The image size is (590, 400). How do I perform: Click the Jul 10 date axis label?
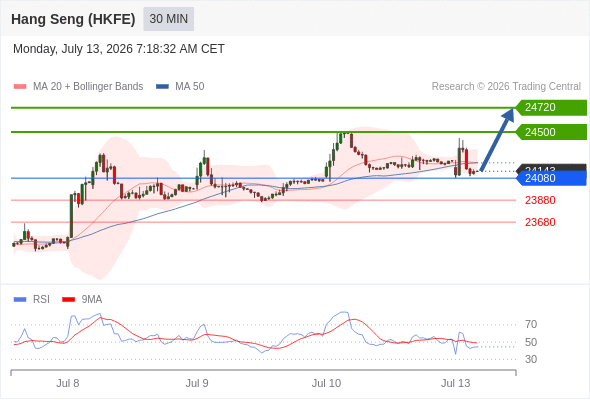tap(326, 383)
